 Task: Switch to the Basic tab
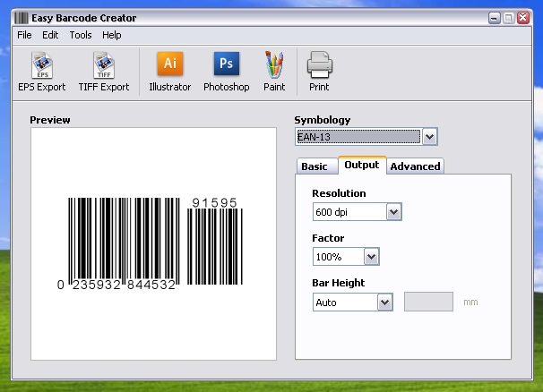click(x=317, y=166)
